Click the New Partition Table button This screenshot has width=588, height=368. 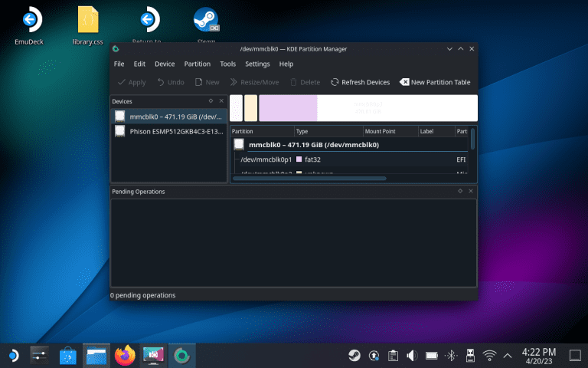click(x=435, y=82)
